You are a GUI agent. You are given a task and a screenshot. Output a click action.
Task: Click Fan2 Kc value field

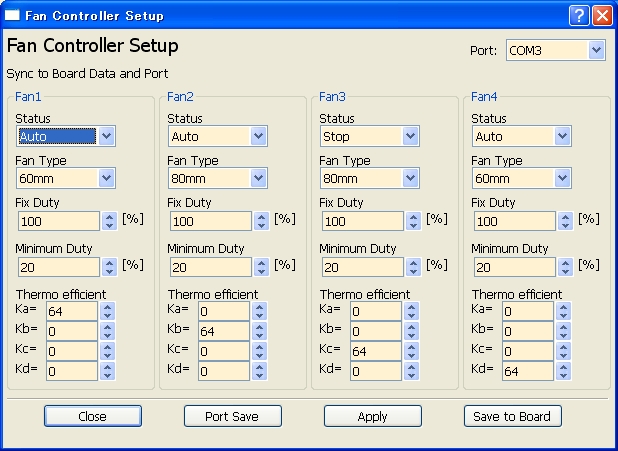coord(224,351)
